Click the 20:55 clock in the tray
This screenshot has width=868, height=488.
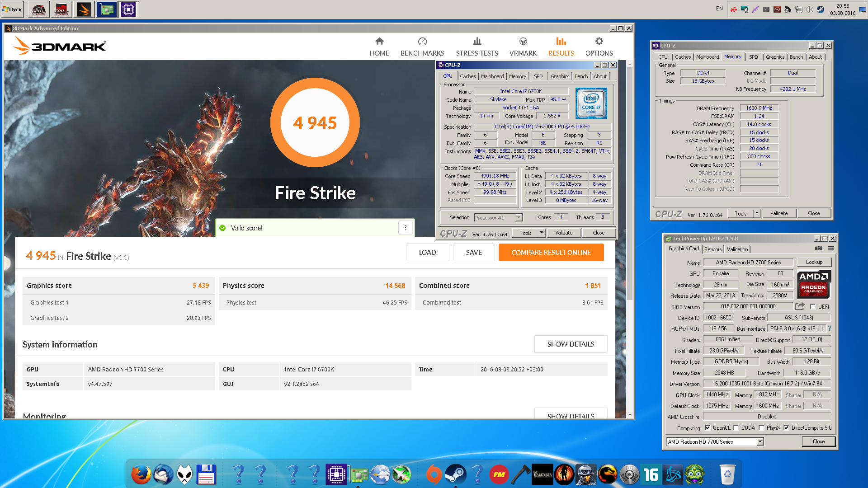(x=843, y=6)
